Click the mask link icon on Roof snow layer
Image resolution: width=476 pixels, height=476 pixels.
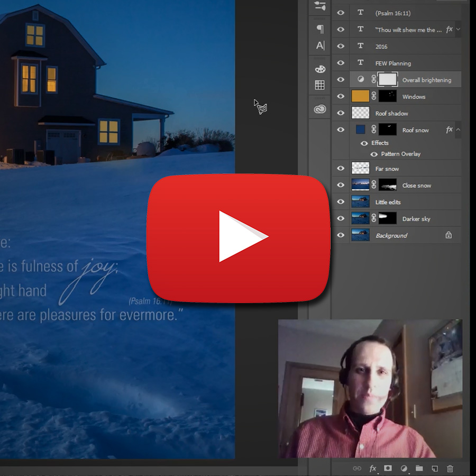pos(374,130)
